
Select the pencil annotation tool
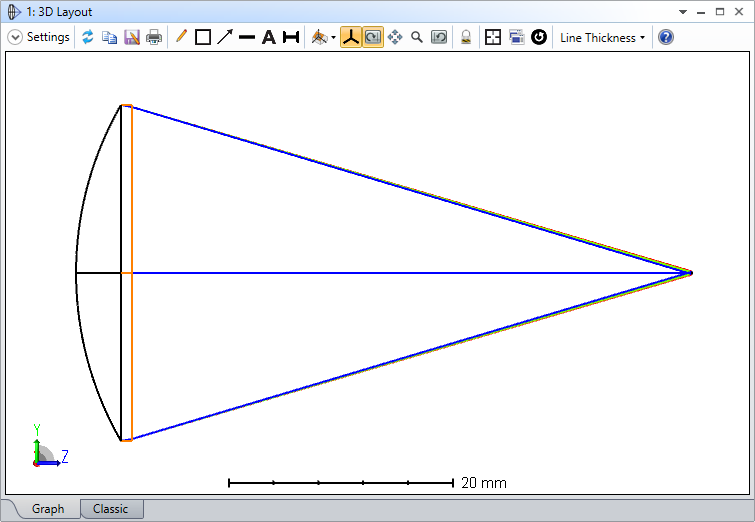(x=181, y=37)
